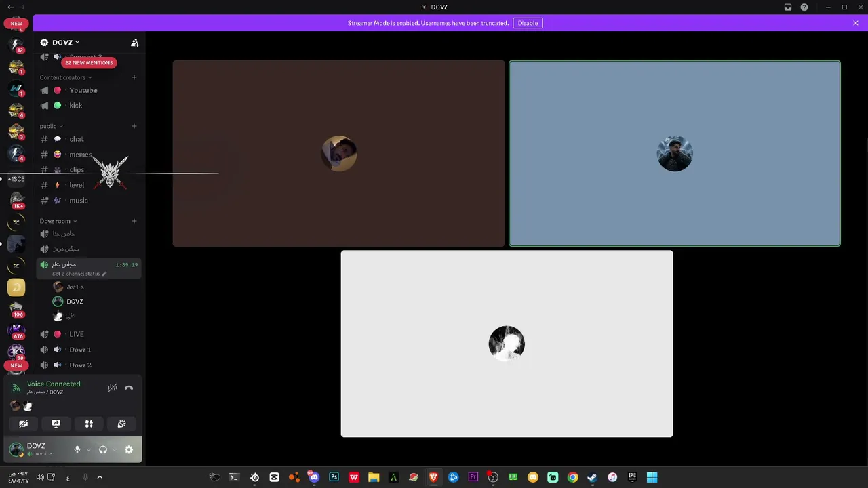This screenshot has height=488, width=868.
Task: Launch Photoshop from the taskbar
Action: 334,477
